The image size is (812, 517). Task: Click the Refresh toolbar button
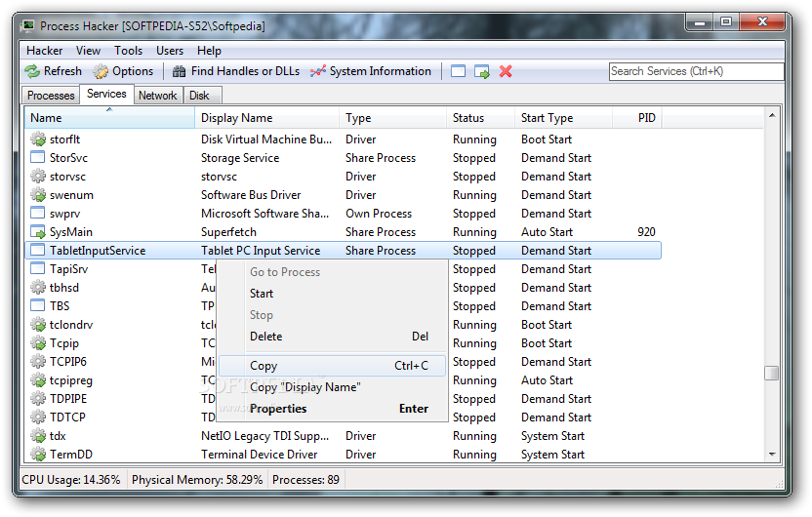click(54, 71)
